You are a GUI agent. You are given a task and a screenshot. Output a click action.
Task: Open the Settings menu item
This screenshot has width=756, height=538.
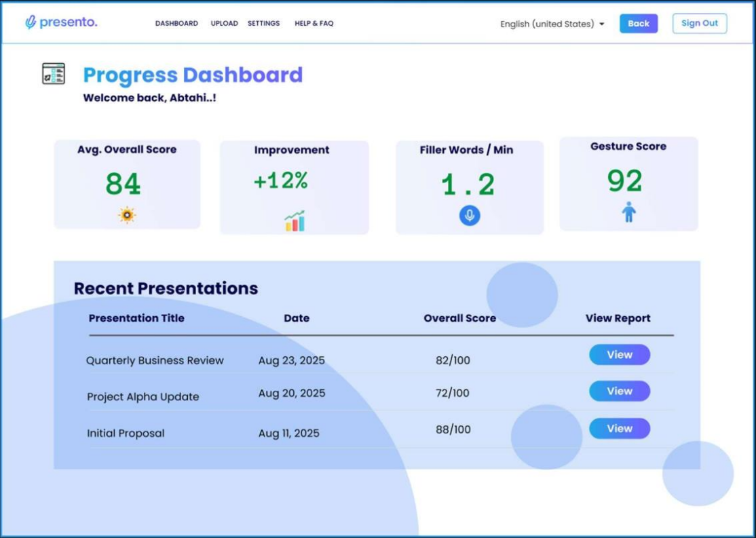(263, 23)
